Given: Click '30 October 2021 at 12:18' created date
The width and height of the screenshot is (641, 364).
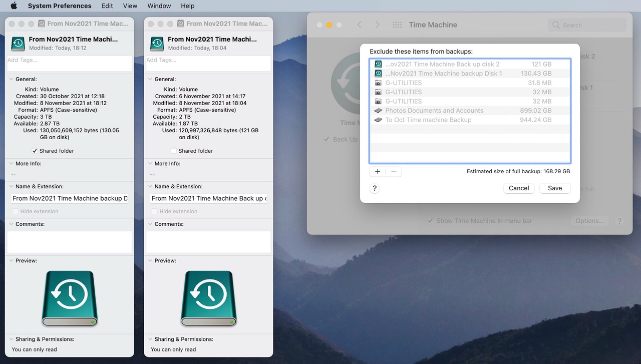Looking at the screenshot, I should pos(72,96).
